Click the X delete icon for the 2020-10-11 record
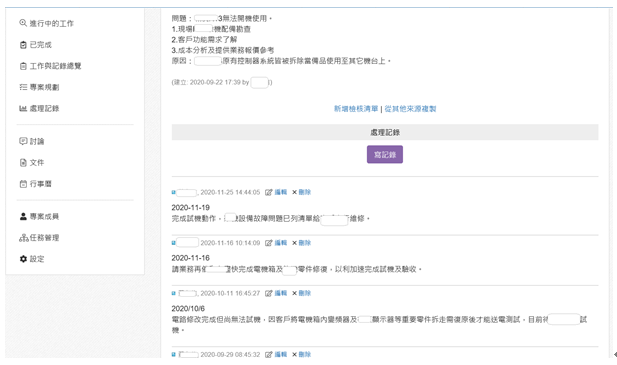Image resolution: width=617 pixels, height=365 pixels. pos(294,293)
